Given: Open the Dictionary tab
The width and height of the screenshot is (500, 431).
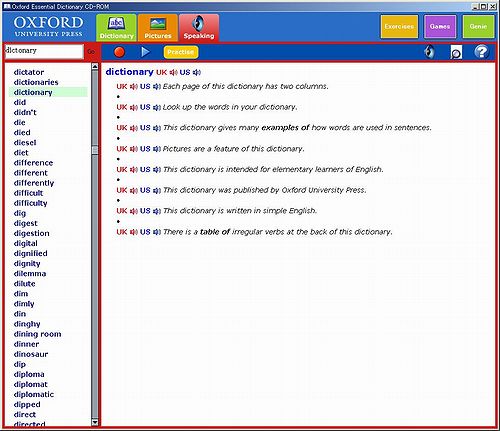Looking at the screenshot, I should [x=116, y=28].
